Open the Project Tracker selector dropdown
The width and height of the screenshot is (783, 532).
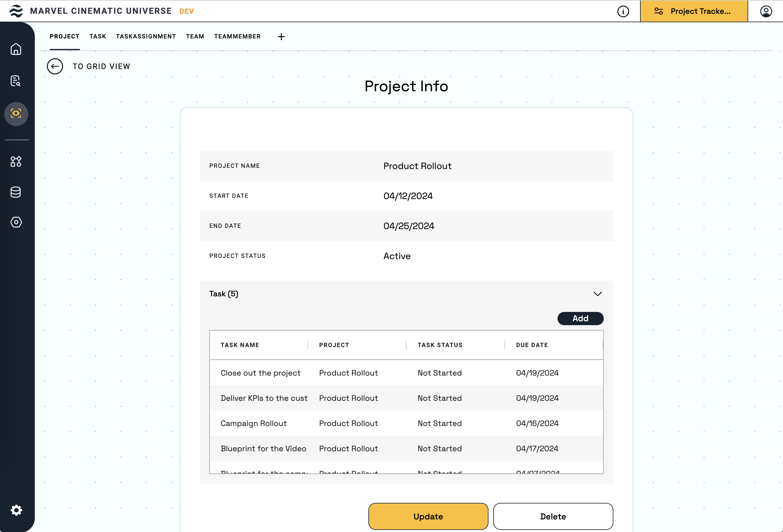(x=693, y=11)
